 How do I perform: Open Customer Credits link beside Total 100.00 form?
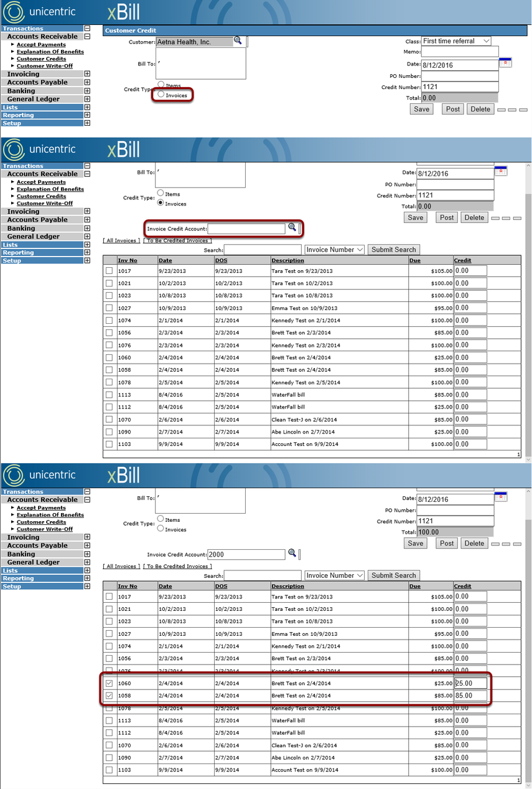click(41, 522)
